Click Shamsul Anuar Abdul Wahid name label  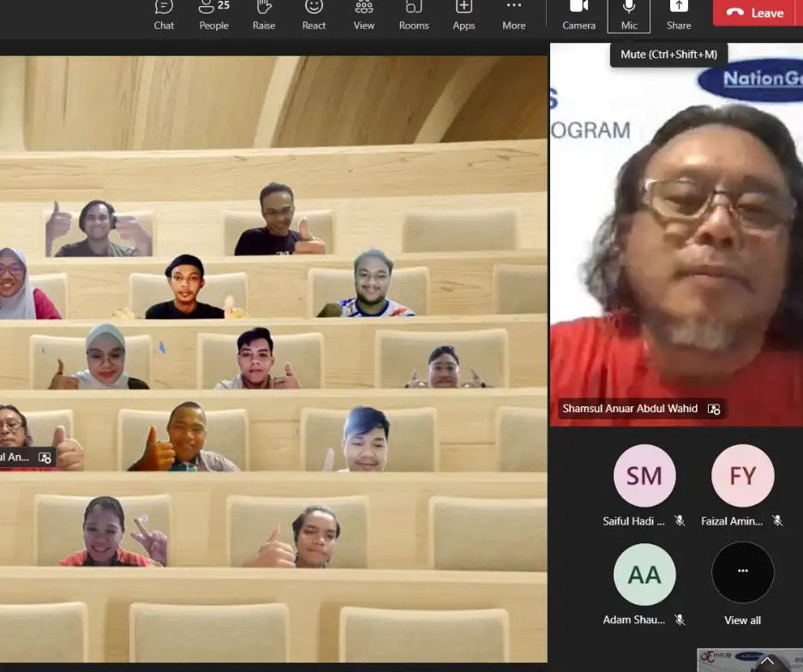pos(630,409)
